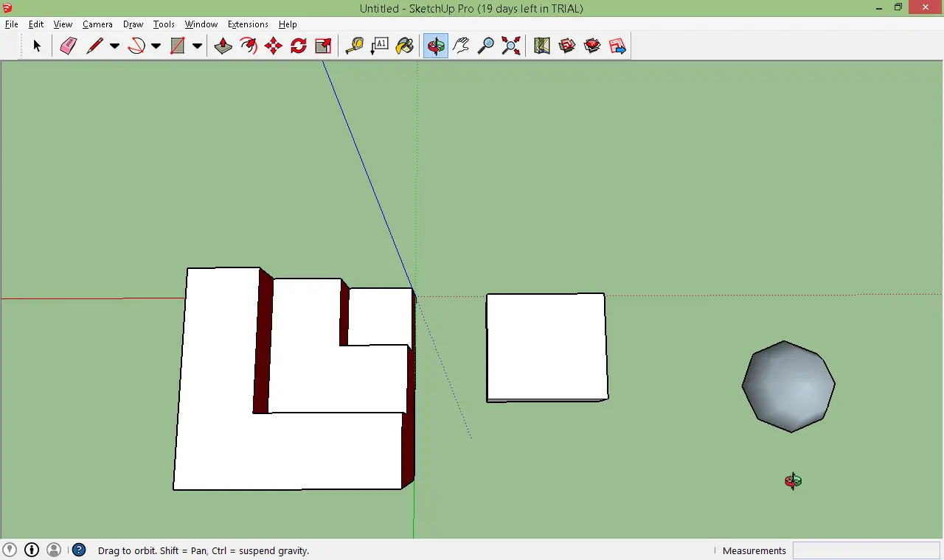Click the Zoom Extents icon
The height and width of the screenshot is (560, 944).
tap(510, 46)
